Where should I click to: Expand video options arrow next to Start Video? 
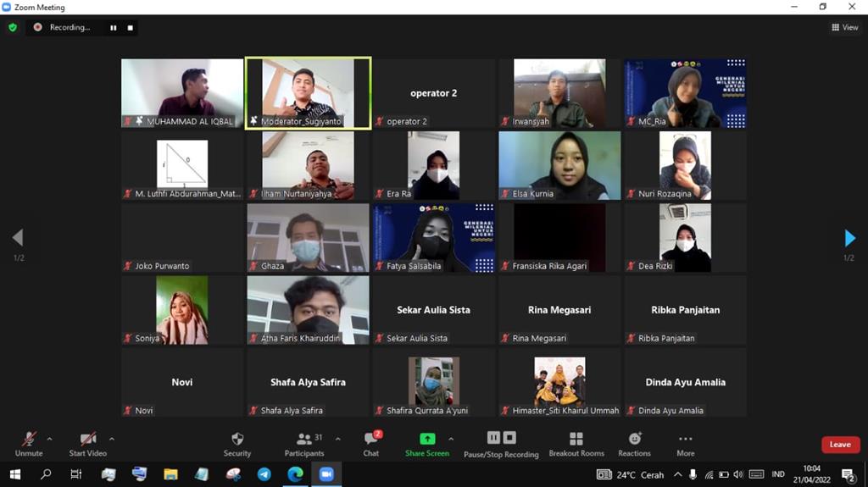click(x=111, y=439)
